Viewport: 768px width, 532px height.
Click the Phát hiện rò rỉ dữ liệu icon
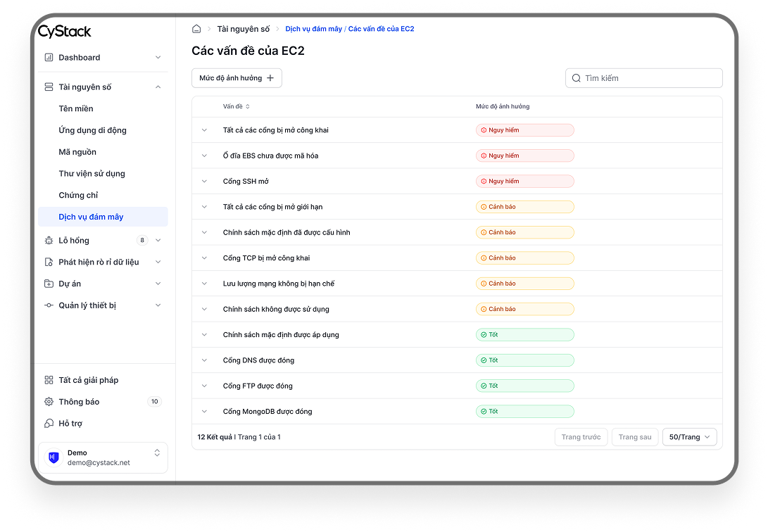[49, 262]
